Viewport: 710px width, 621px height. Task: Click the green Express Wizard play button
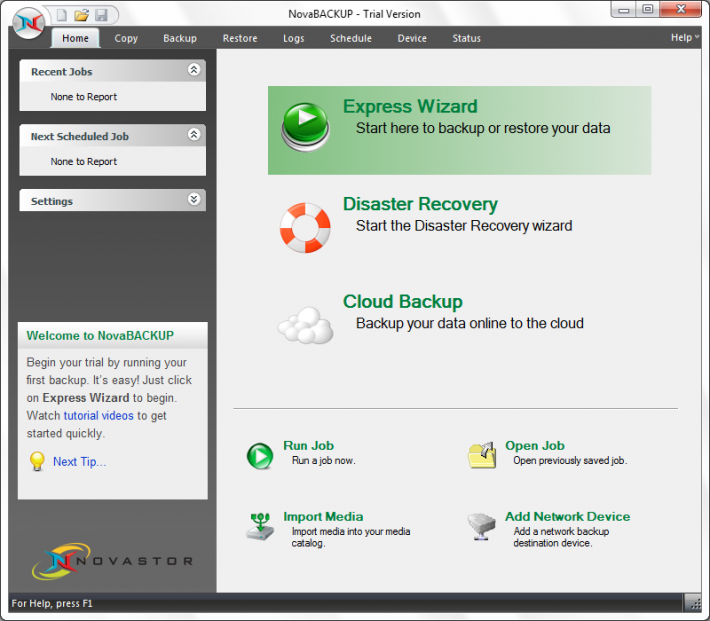click(305, 127)
